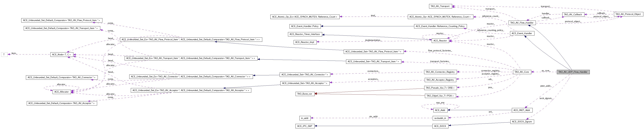This screenshot has height=129, width=644.
Task: Click the sin_addr edge label
Action: (x=373, y=117)
